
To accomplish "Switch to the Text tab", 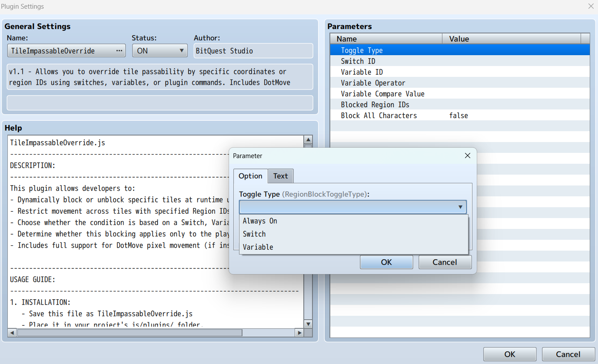I will (x=281, y=176).
